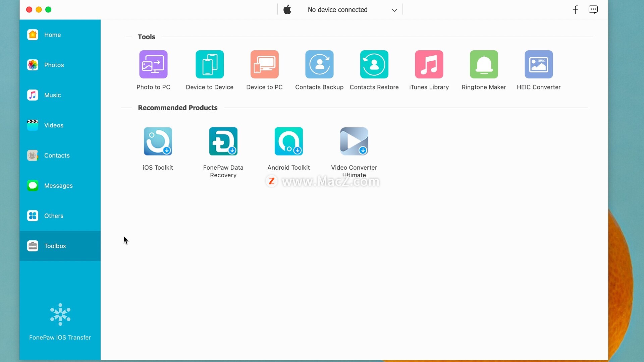This screenshot has width=644, height=362.
Task: Click the Contacts Backup label
Action: pos(319,87)
